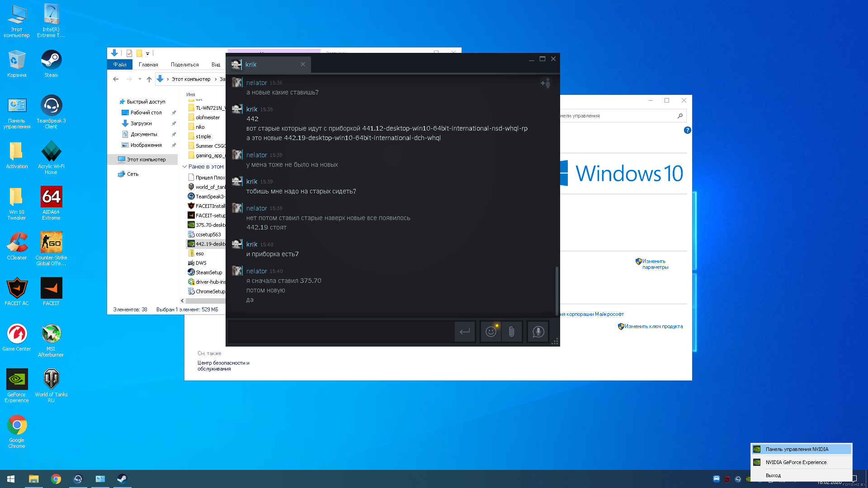Open Acrylic Wi-Fi Home desktop icon
Viewport: 868px width, 488px height.
[51, 157]
